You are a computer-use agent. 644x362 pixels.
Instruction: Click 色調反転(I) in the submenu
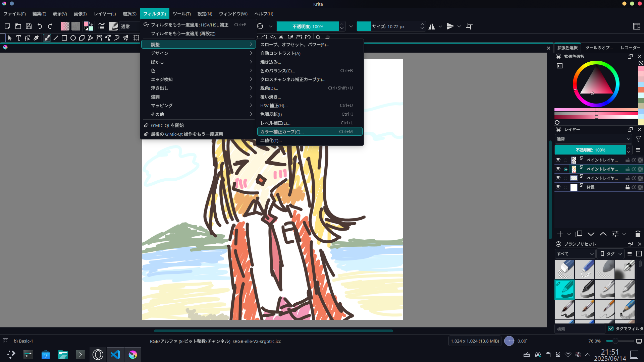click(310, 114)
